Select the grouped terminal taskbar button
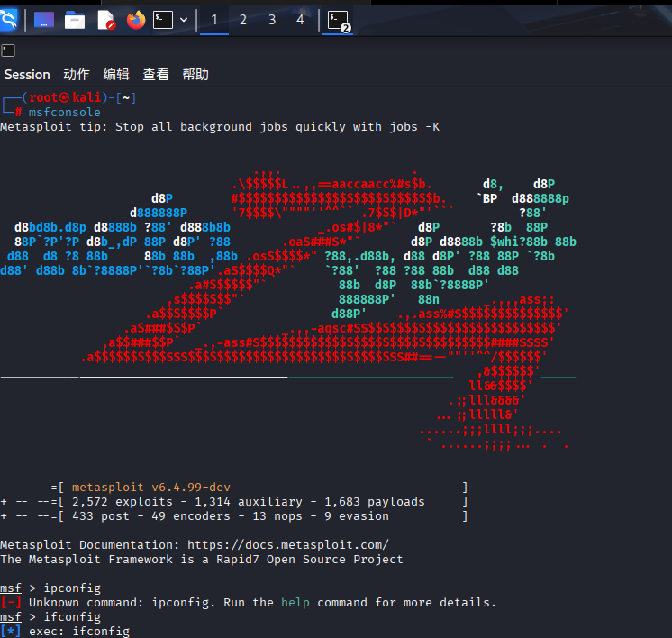Viewport: 672px width, 638px height. tap(338, 21)
